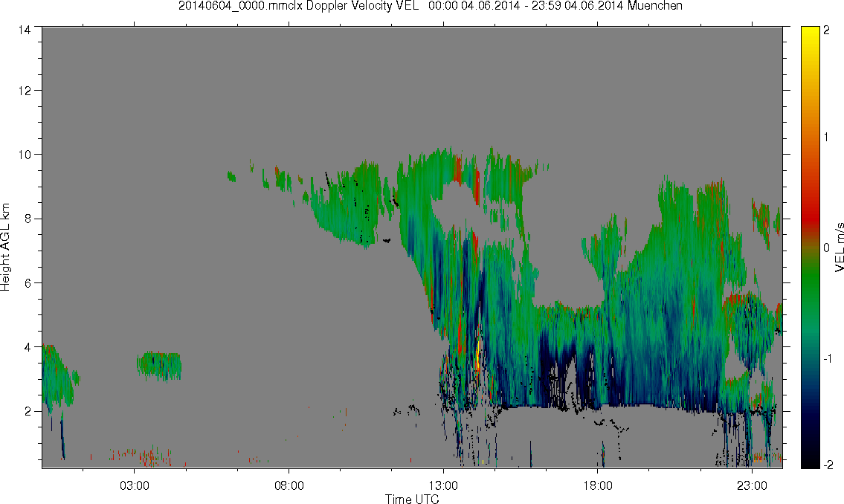Click the plot title mentioning Doppler Velocity VEL
The height and width of the screenshot is (504, 844).
point(430,6)
